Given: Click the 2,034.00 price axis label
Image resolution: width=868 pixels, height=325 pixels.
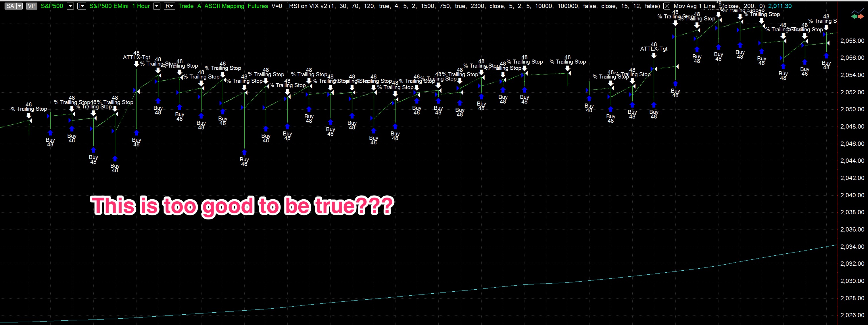Looking at the screenshot, I should coord(852,247).
